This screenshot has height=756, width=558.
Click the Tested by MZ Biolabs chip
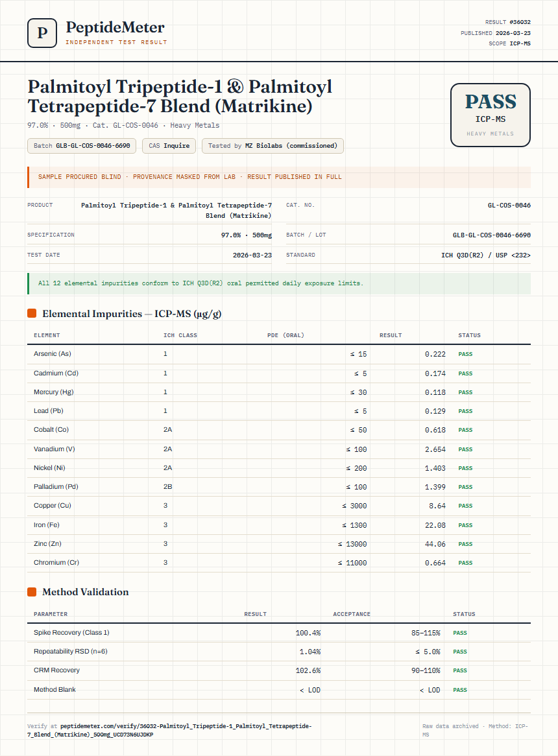point(273,146)
